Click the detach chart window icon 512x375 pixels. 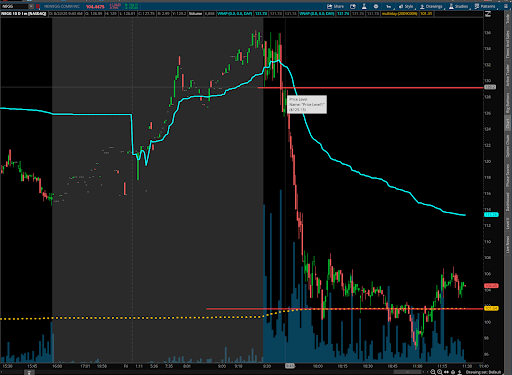[x=353, y=6]
